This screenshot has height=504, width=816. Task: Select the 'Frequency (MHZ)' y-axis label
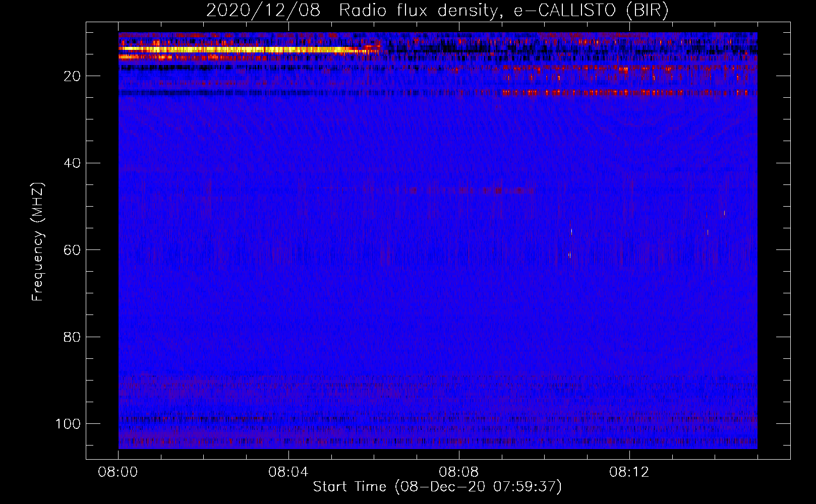pyautogui.click(x=38, y=241)
